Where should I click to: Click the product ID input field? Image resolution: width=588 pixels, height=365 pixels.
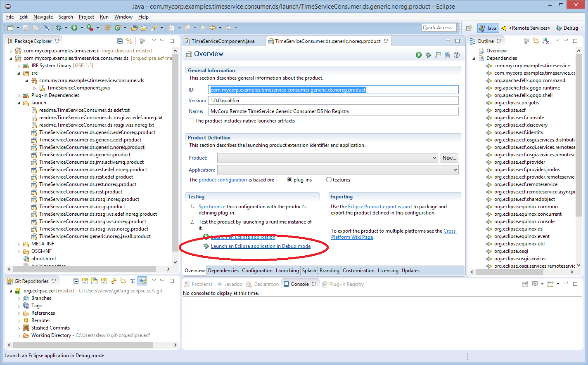click(x=334, y=90)
